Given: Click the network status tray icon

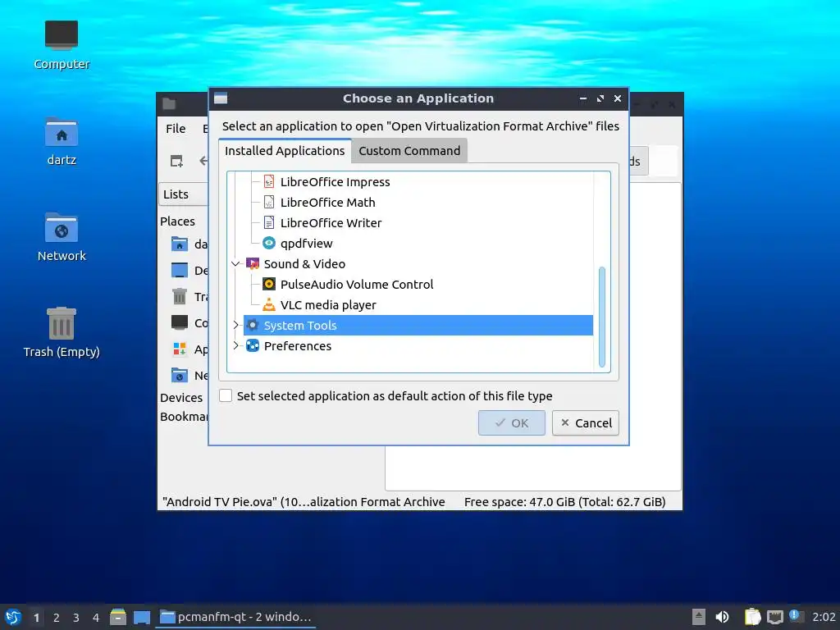Looking at the screenshot, I should (775, 617).
